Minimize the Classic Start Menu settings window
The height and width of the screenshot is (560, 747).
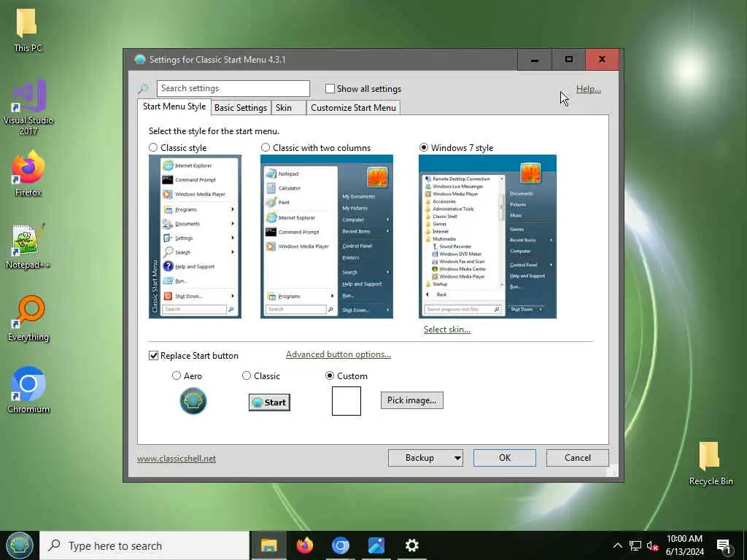click(535, 60)
